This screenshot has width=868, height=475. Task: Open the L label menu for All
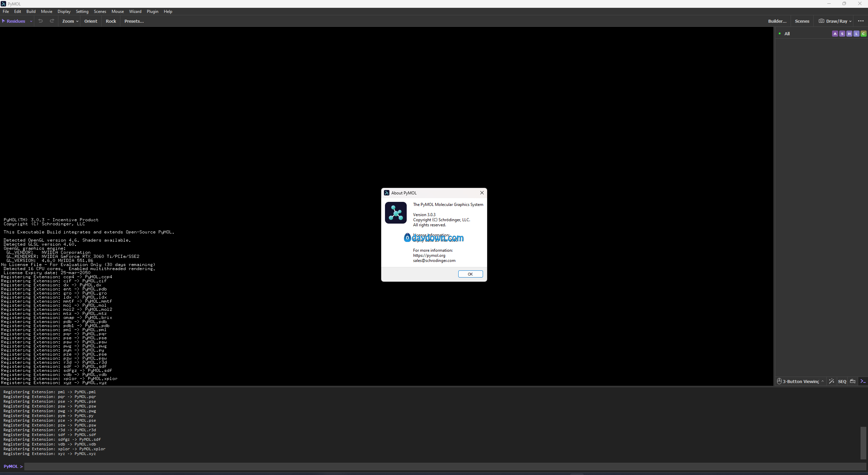[856, 34]
